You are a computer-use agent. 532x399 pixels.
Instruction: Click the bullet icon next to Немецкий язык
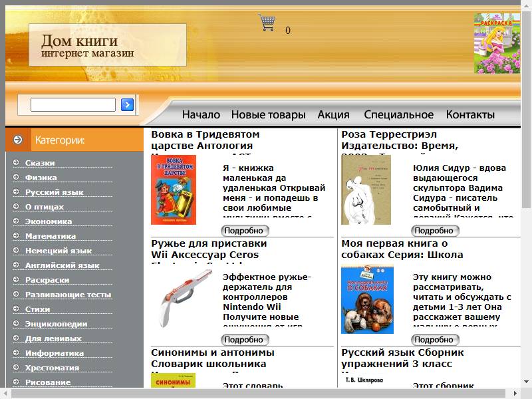(x=16, y=250)
